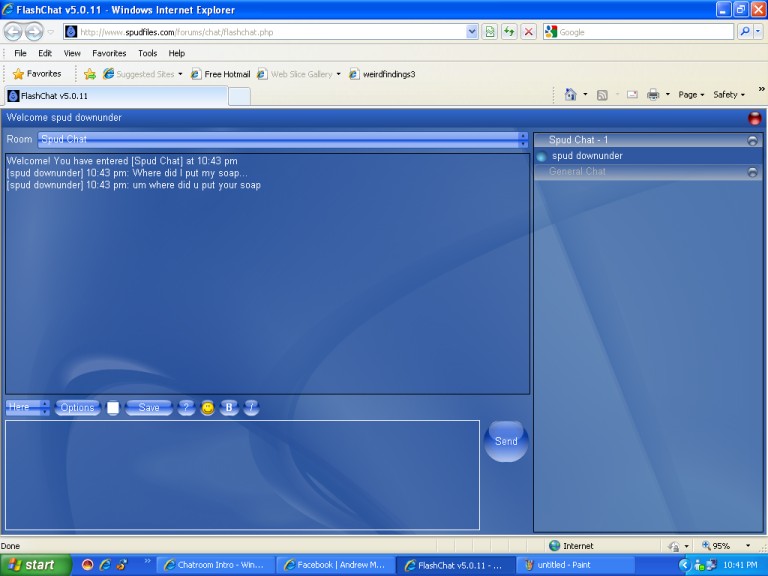The image size is (768, 576).
Task: Open the smiley emoticon picker
Action: (x=207, y=408)
